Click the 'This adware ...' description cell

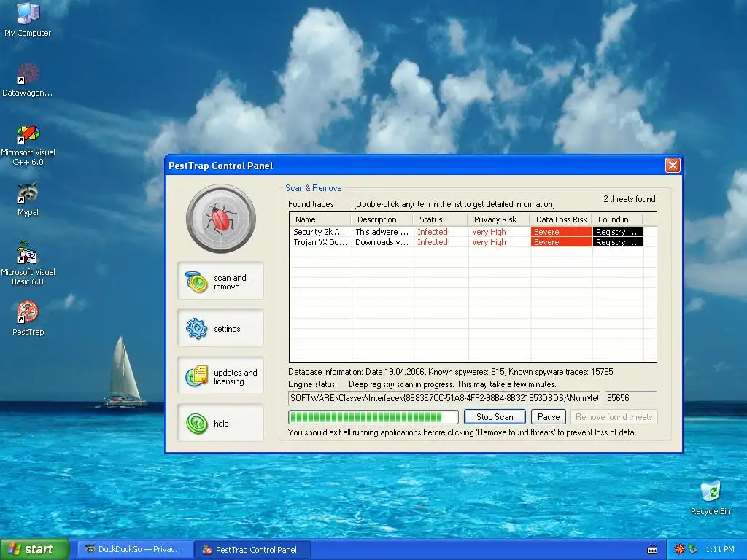pyautogui.click(x=382, y=232)
